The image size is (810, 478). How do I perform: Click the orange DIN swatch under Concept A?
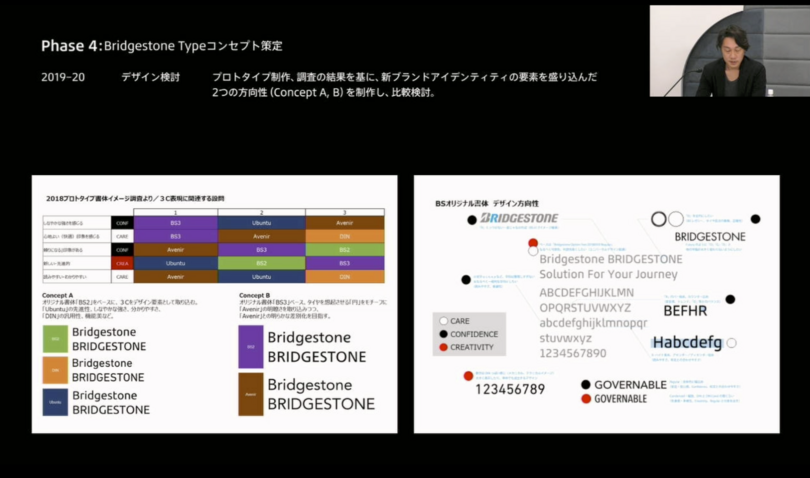(x=55, y=370)
